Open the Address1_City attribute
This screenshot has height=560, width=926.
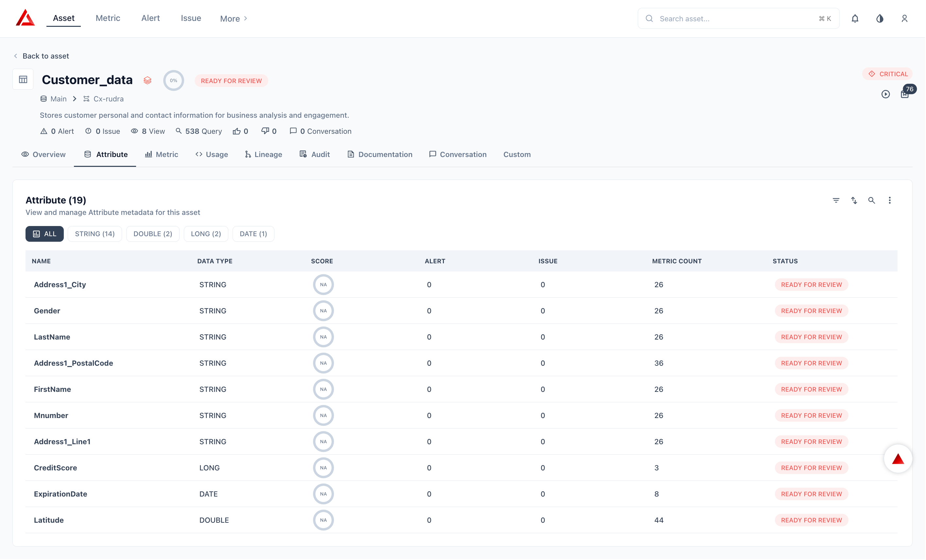click(60, 285)
